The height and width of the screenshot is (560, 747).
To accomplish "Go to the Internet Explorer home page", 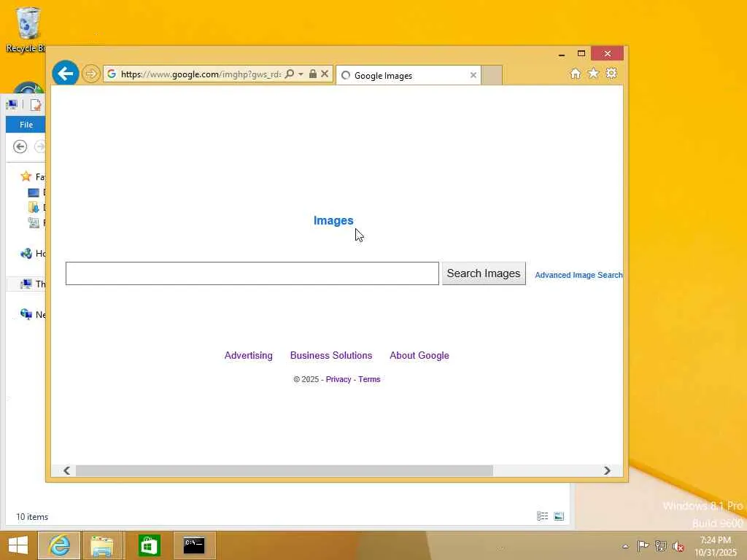I will [576, 74].
